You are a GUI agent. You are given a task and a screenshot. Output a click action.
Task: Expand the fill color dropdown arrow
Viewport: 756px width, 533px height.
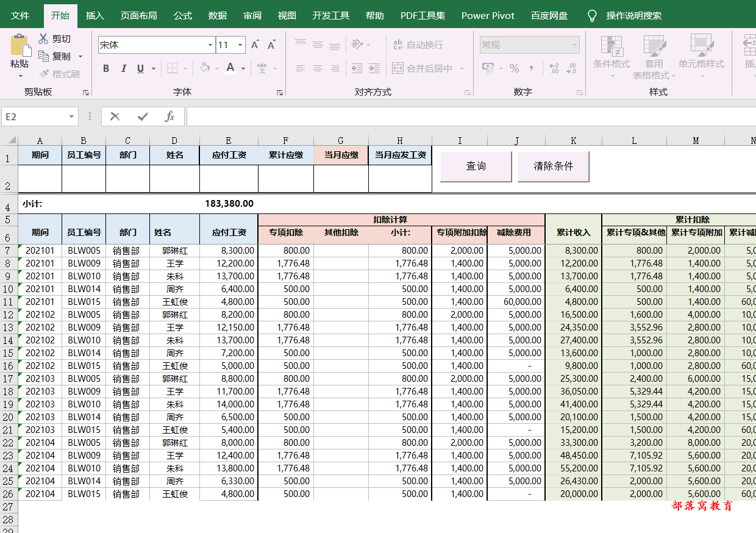217,69
